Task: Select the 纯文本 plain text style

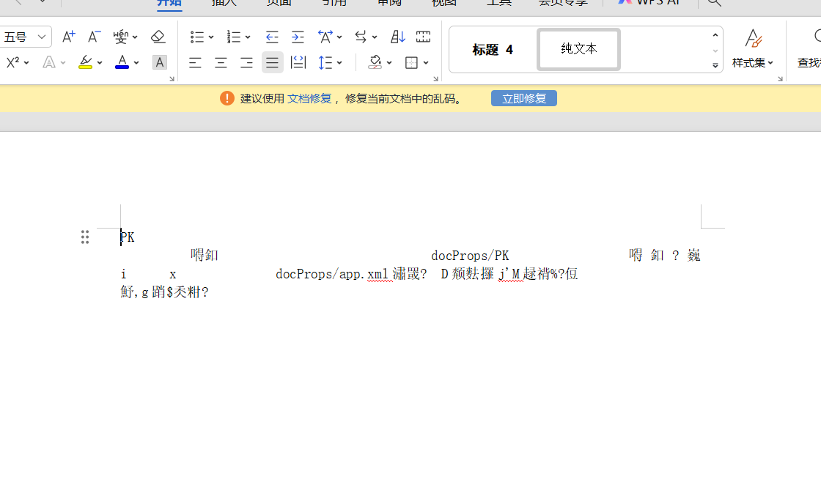Action: (x=578, y=49)
